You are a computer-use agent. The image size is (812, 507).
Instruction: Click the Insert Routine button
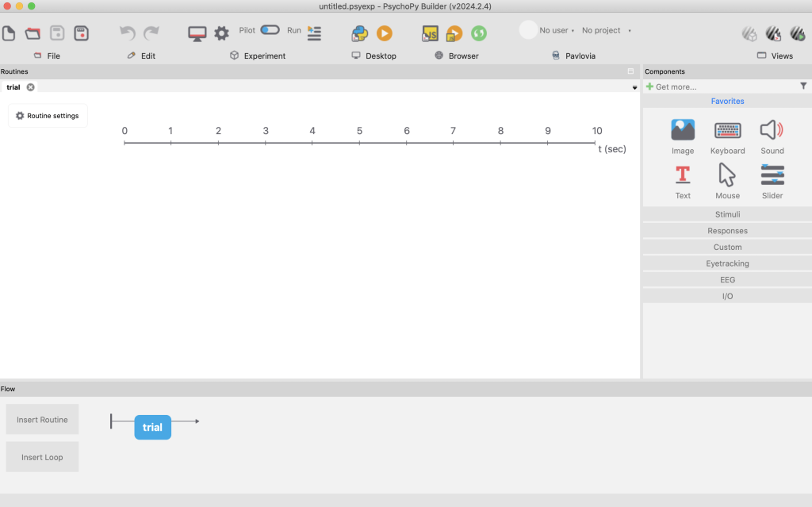(42, 420)
